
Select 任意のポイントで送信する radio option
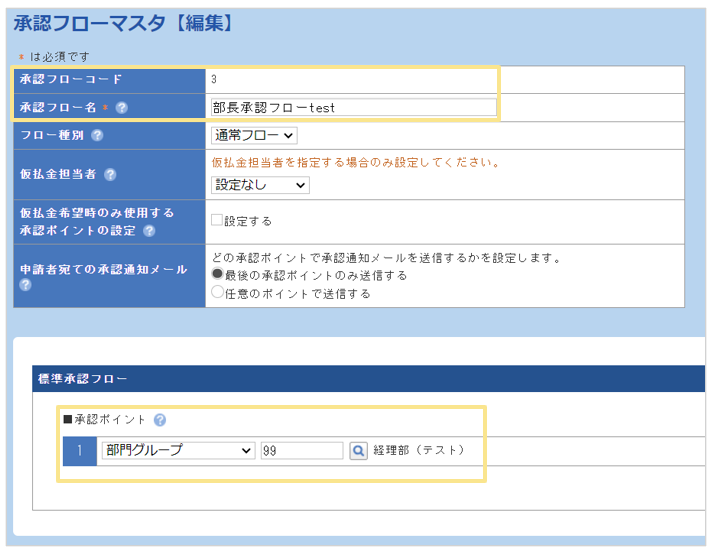(x=217, y=293)
